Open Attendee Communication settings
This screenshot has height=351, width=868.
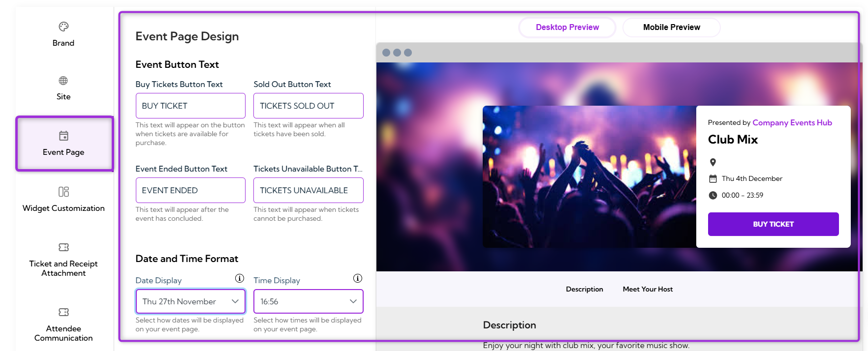[x=63, y=324]
